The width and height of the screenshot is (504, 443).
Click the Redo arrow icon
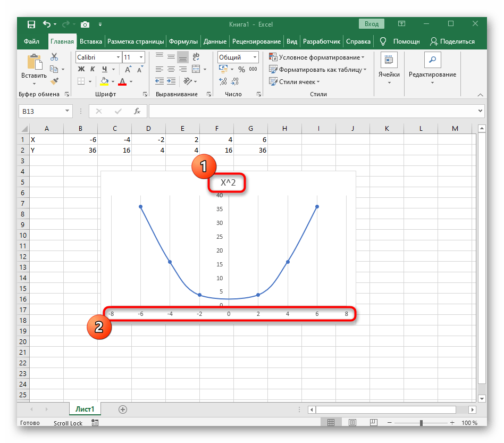pyautogui.click(x=66, y=24)
